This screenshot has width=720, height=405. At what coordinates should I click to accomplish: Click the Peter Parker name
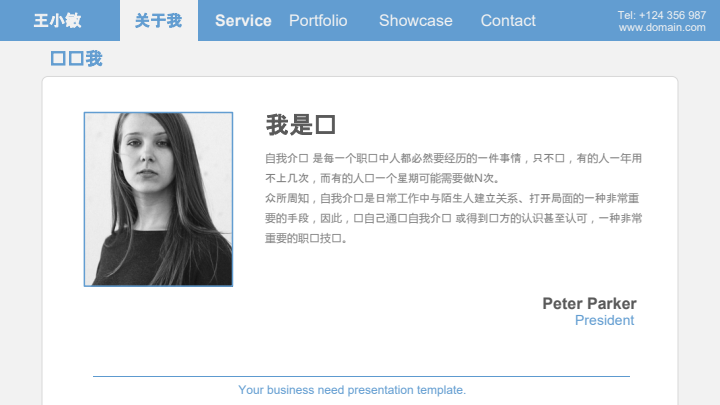click(x=589, y=304)
